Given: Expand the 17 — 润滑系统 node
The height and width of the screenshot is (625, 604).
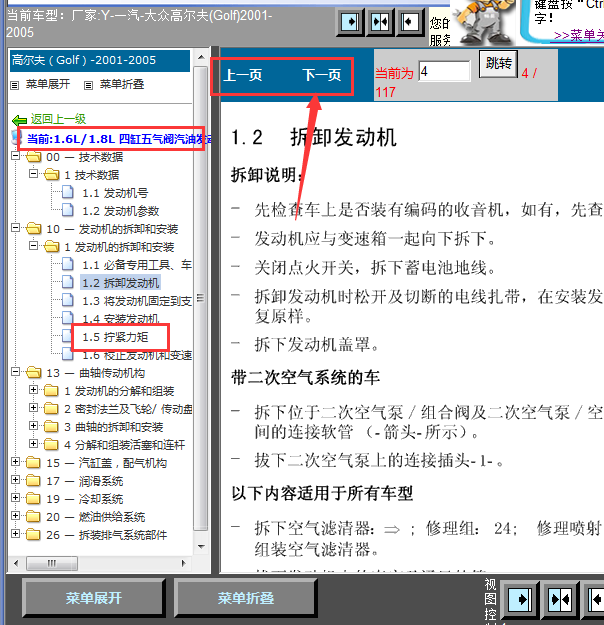Looking at the screenshot, I should (x=15, y=480).
